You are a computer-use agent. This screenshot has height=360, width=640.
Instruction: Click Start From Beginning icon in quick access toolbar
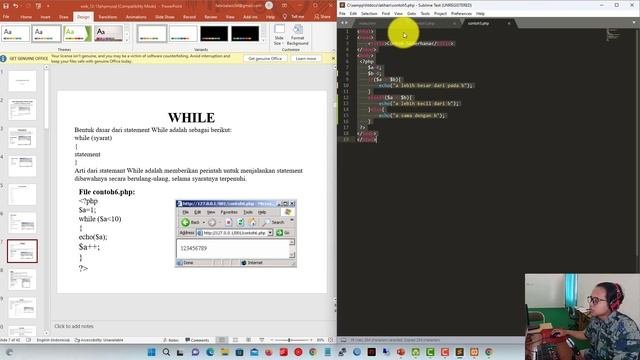[38, 6]
